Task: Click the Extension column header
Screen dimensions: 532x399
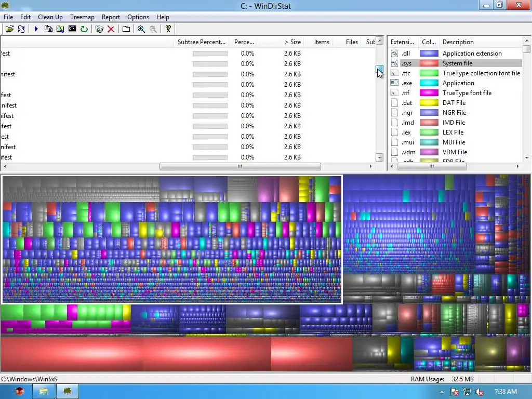Action: pyautogui.click(x=403, y=42)
